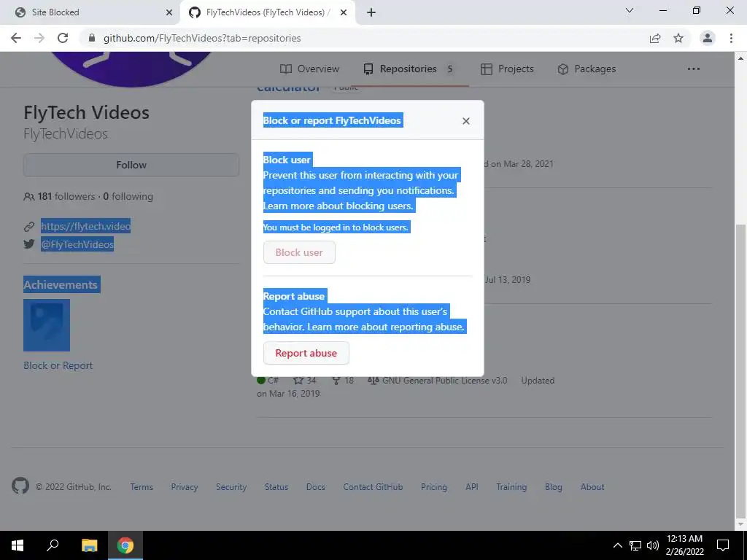The height and width of the screenshot is (560, 747).
Task: Click the Block or Report link
Action: (58, 365)
